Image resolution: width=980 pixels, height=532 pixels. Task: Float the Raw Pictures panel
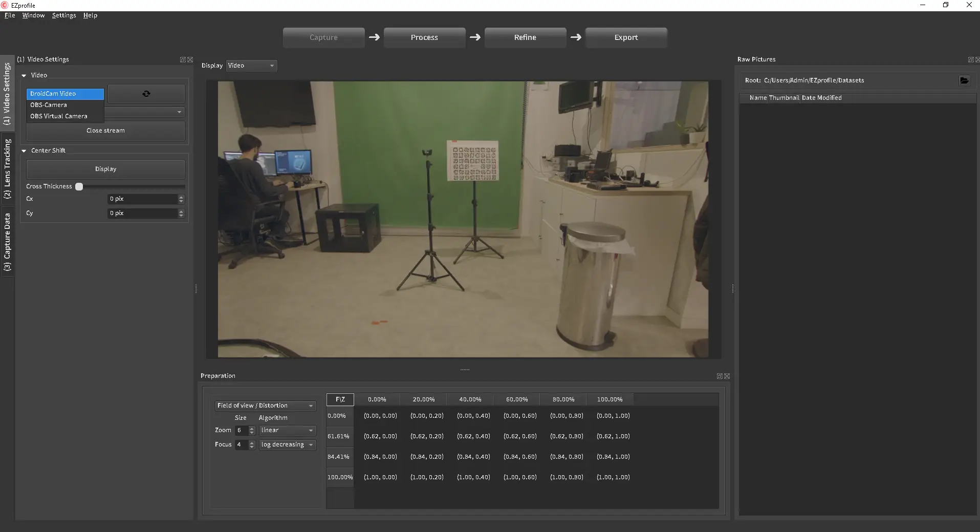(x=970, y=60)
